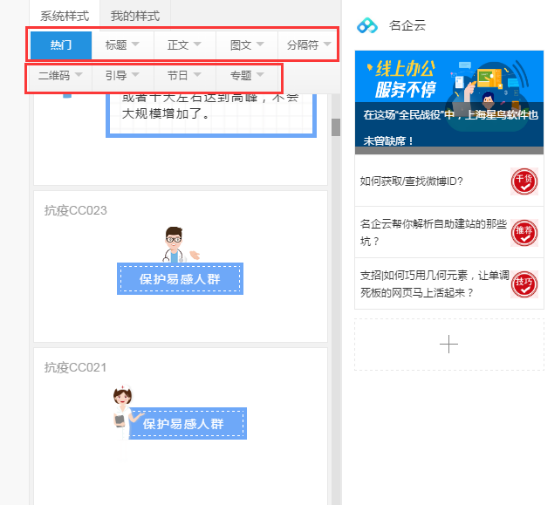554x505 pixels.
Task: Click the 名企云 logo icon
Action: point(367,25)
